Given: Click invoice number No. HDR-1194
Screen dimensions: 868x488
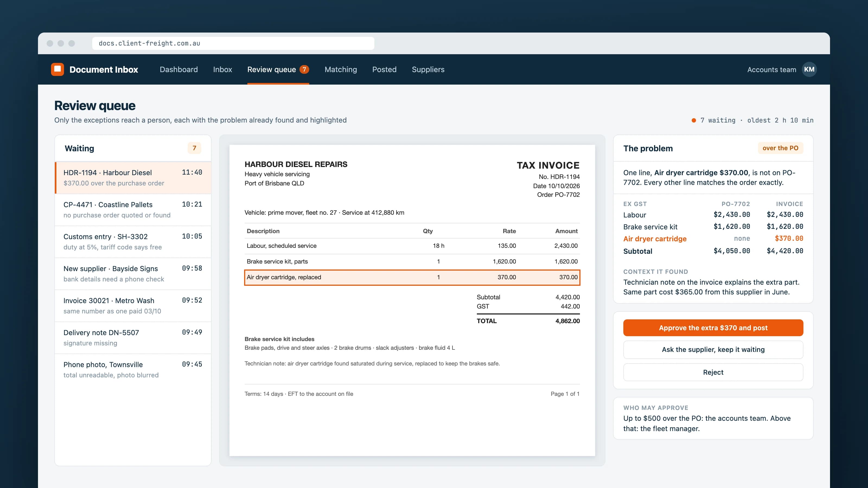Looking at the screenshot, I should [x=559, y=177].
